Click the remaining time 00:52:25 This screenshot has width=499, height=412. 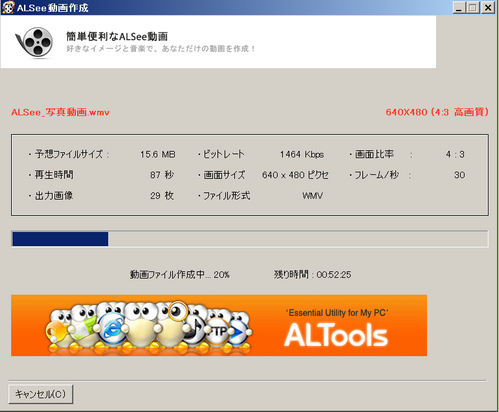tap(334, 275)
